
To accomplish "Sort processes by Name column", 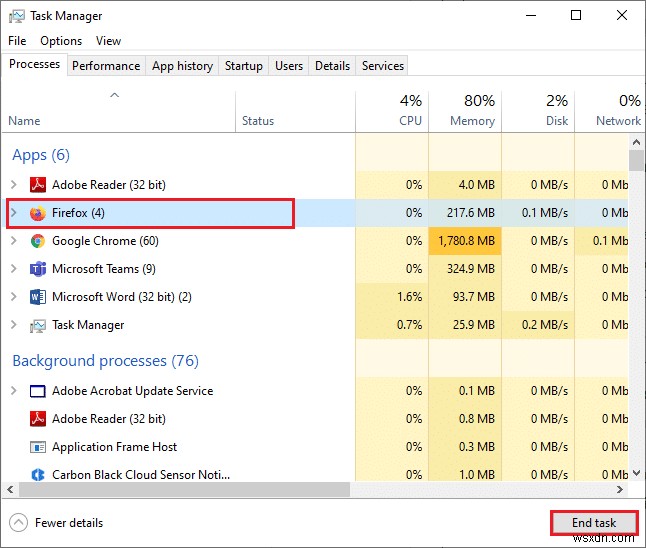I will tap(119, 111).
